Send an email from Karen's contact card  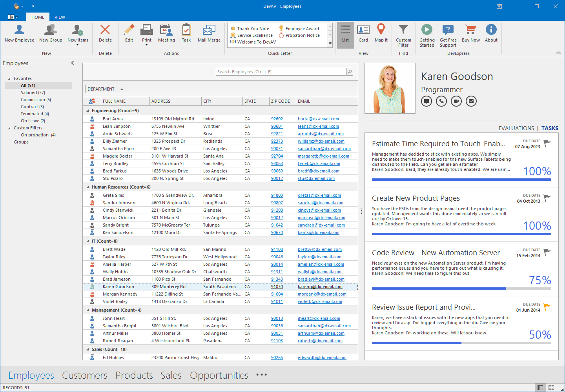click(471, 101)
